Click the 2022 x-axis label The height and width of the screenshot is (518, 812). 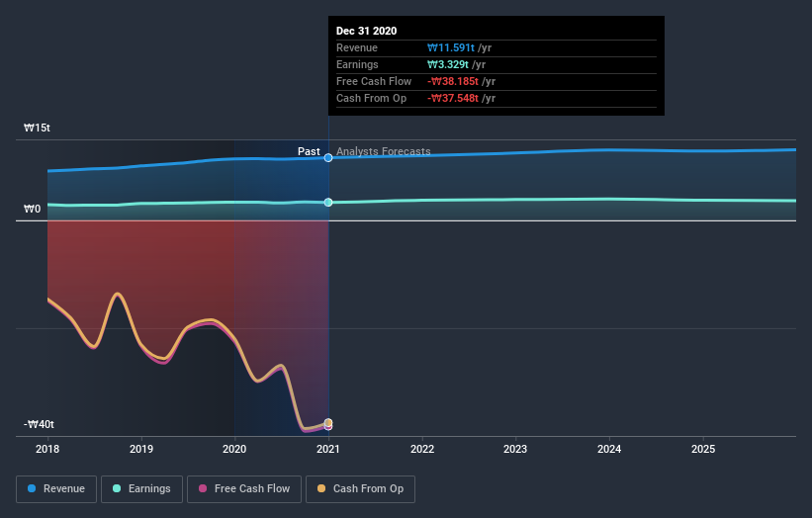point(422,449)
